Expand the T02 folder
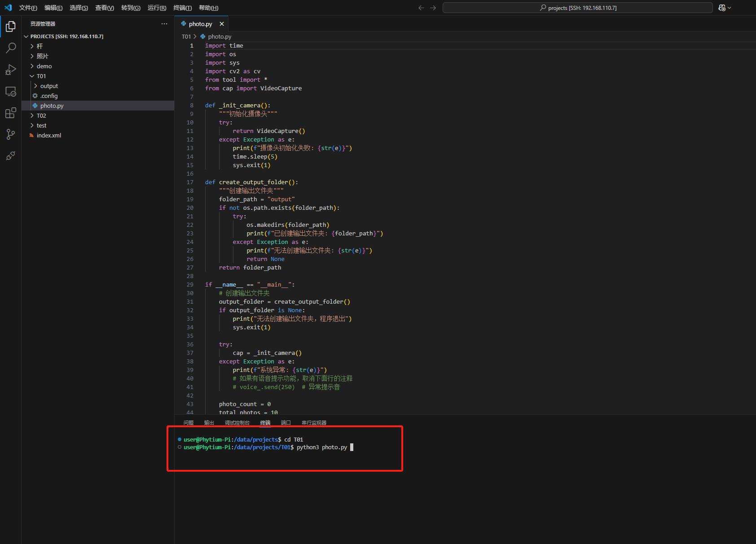 (41, 115)
